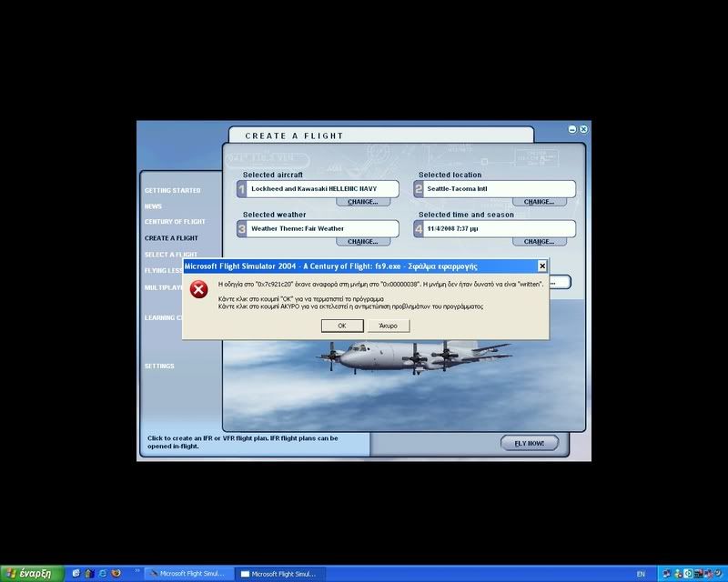The height and width of the screenshot is (582, 728).
Task: Launch Internet Explorer from quick launch
Action: [103, 573]
